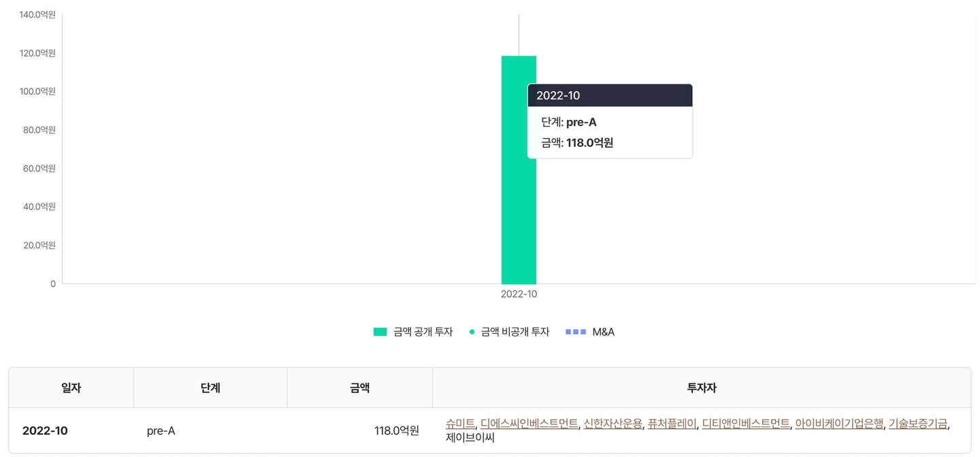Click the 제이브이씨 investor name
Image resolution: width=980 pixels, height=457 pixels.
coord(470,438)
